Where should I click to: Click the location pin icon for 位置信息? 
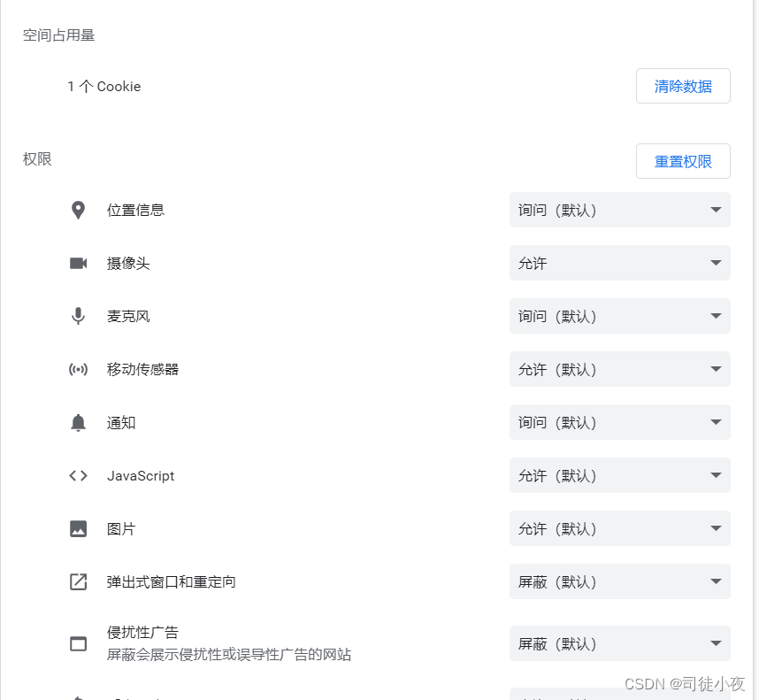78,210
